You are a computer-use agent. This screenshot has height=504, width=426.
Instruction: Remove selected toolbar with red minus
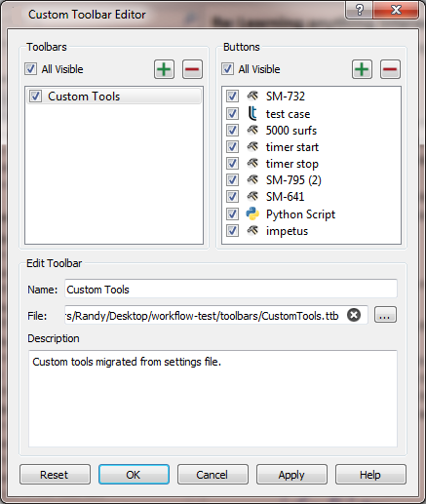tap(192, 69)
